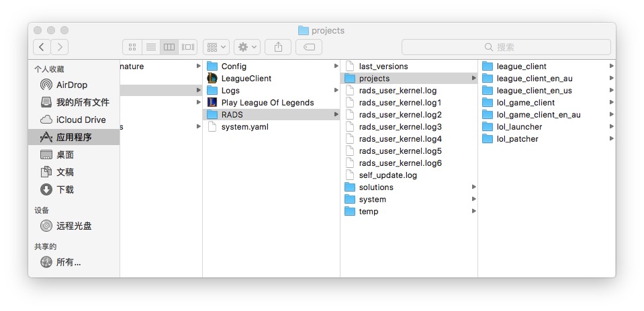This screenshot has height=311, width=644.
Task: Select the temp folder
Action: click(x=409, y=212)
